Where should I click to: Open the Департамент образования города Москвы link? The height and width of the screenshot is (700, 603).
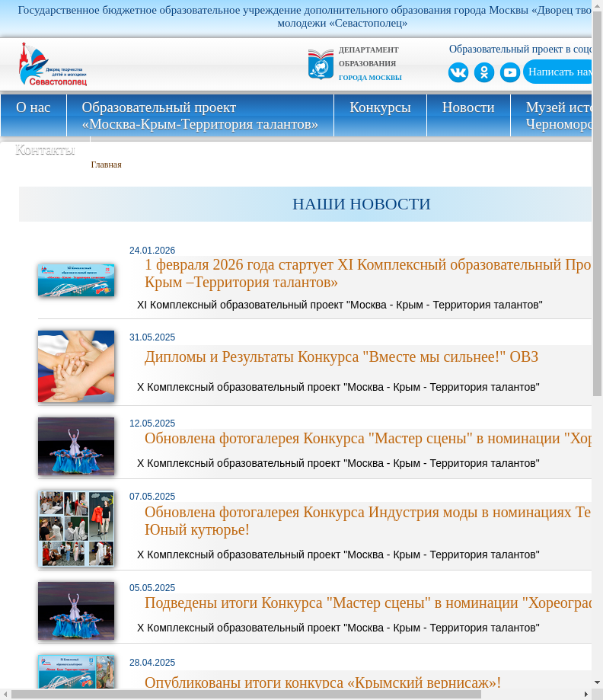pos(370,63)
